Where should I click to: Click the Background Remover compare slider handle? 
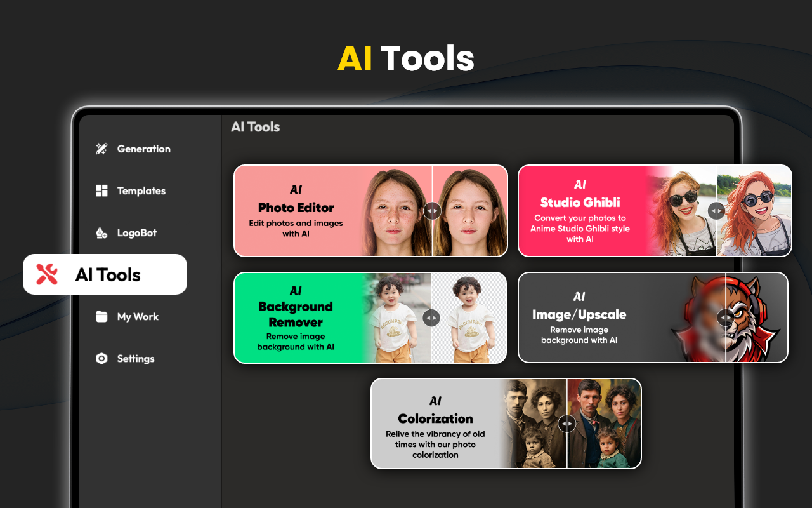(431, 317)
